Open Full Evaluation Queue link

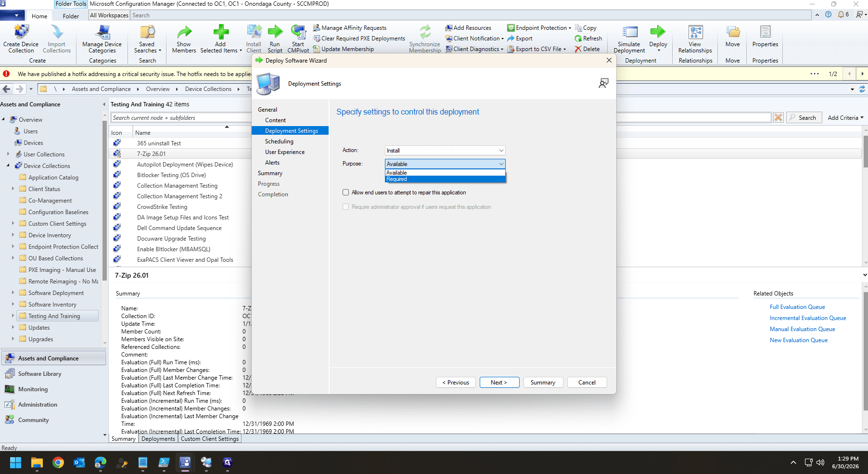[797, 307]
